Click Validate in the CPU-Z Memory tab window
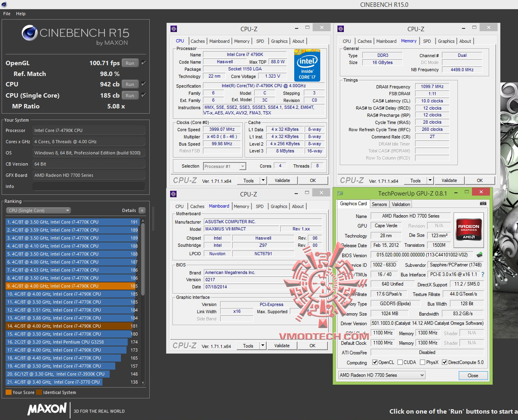The width and height of the screenshot is (518, 420). 449,180
